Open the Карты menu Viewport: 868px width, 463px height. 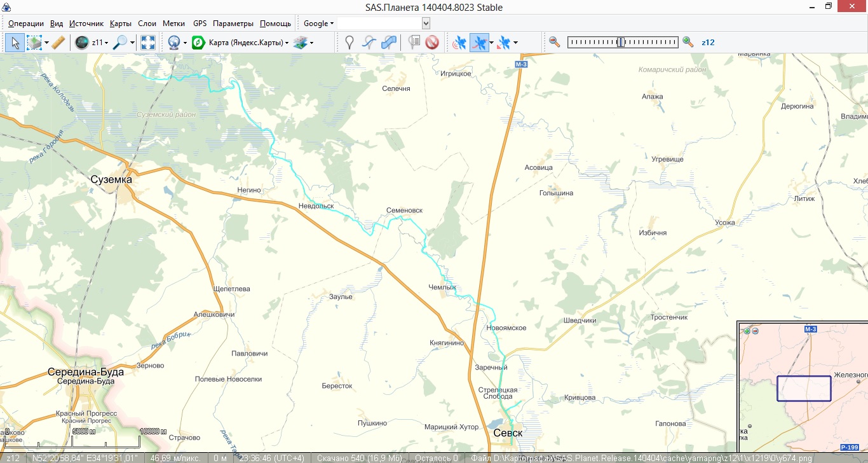(x=121, y=24)
